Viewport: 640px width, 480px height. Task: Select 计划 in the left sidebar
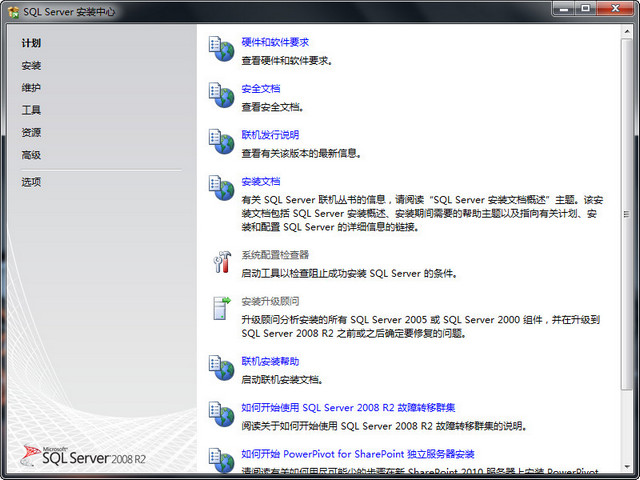tap(31, 43)
